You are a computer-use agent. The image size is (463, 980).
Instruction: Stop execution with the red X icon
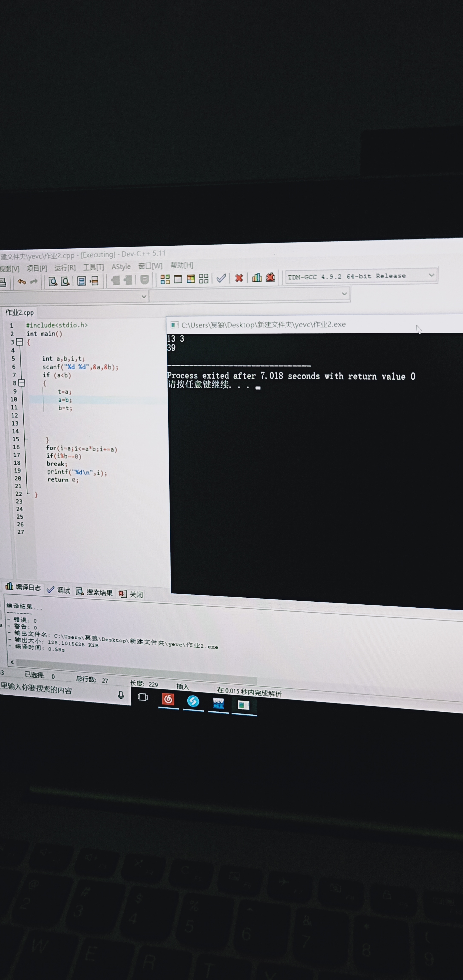coord(239,278)
